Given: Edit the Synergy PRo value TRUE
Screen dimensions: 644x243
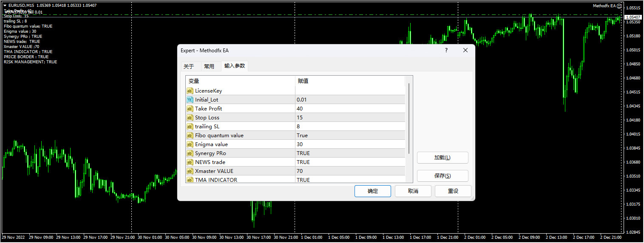Looking at the screenshot, I should (350, 153).
